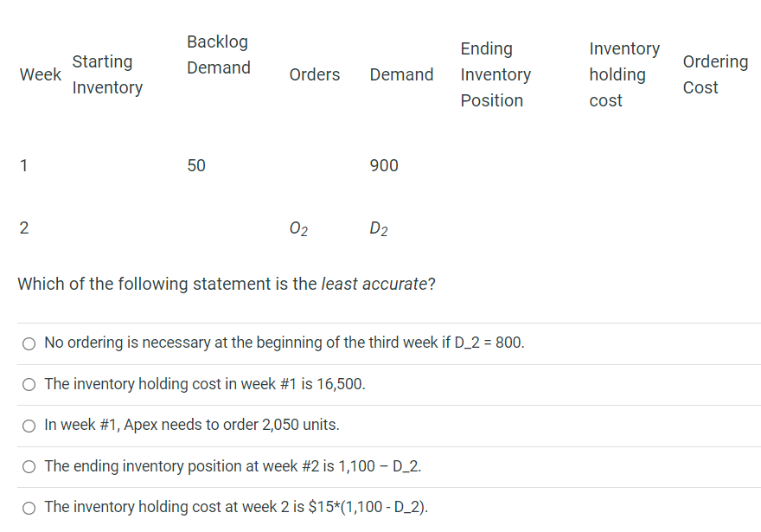Image resolution: width=761 pixels, height=532 pixels.
Task: Pick the 'Apex needs to order 2,050 units' option
Action: tap(29, 426)
